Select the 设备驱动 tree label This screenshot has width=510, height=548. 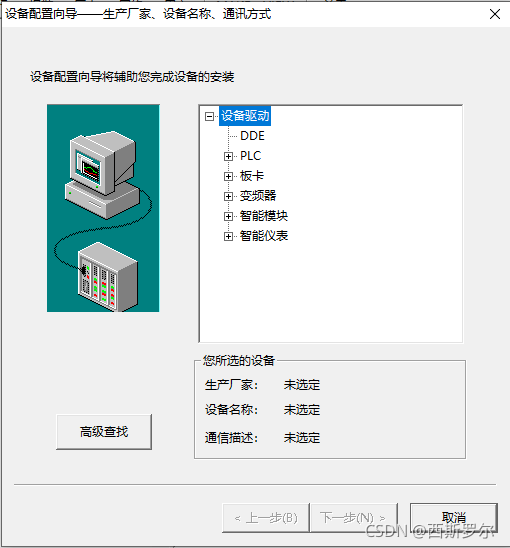coord(245,116)
